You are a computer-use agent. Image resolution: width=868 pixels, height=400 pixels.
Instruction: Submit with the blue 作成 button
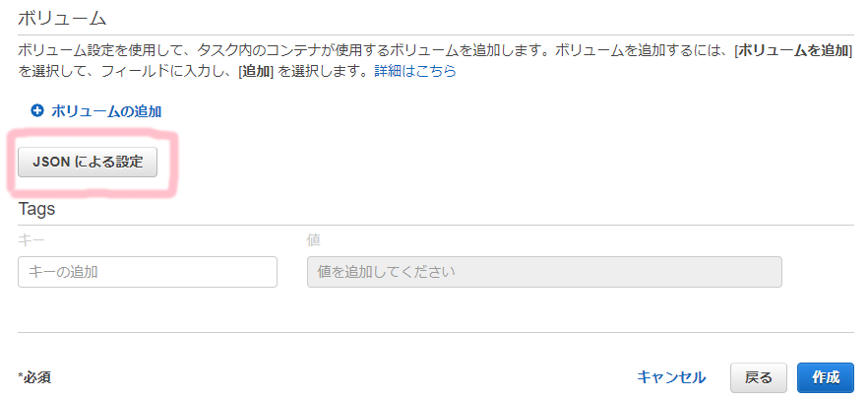(x=826, y=378)
